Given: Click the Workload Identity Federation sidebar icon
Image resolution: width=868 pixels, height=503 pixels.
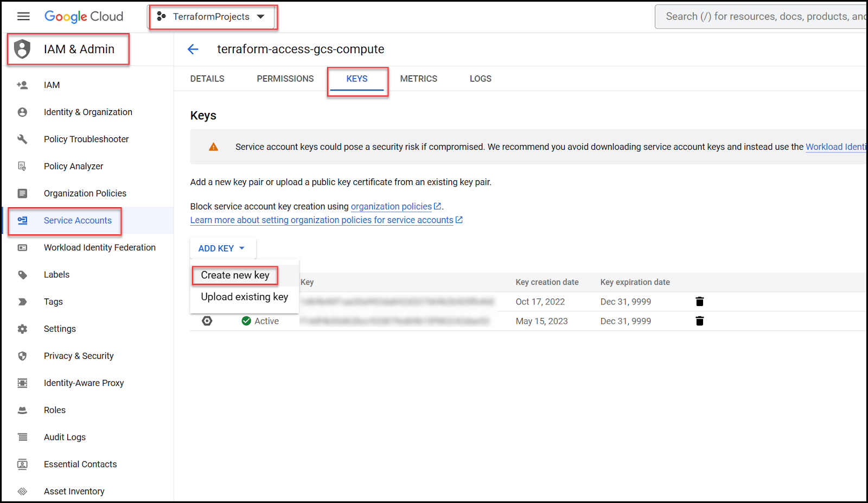Looking at the screenshot, I should pyautogui.click(x=22, y=247).
